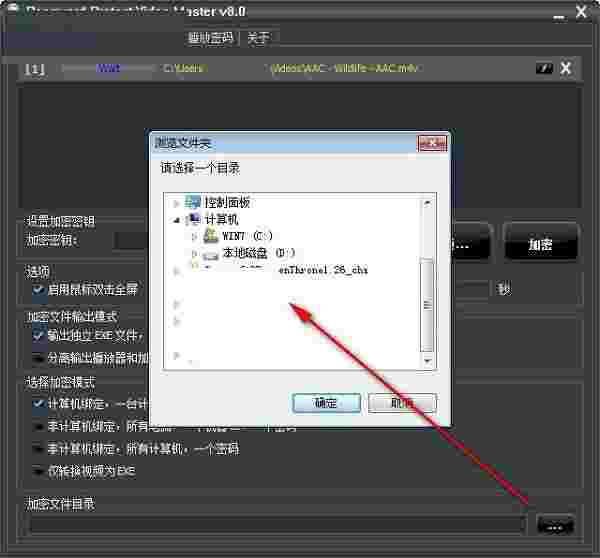Click the WIN7 (C:) drive icon
Screen dimensions: 600x558
[x=211, y=235]
